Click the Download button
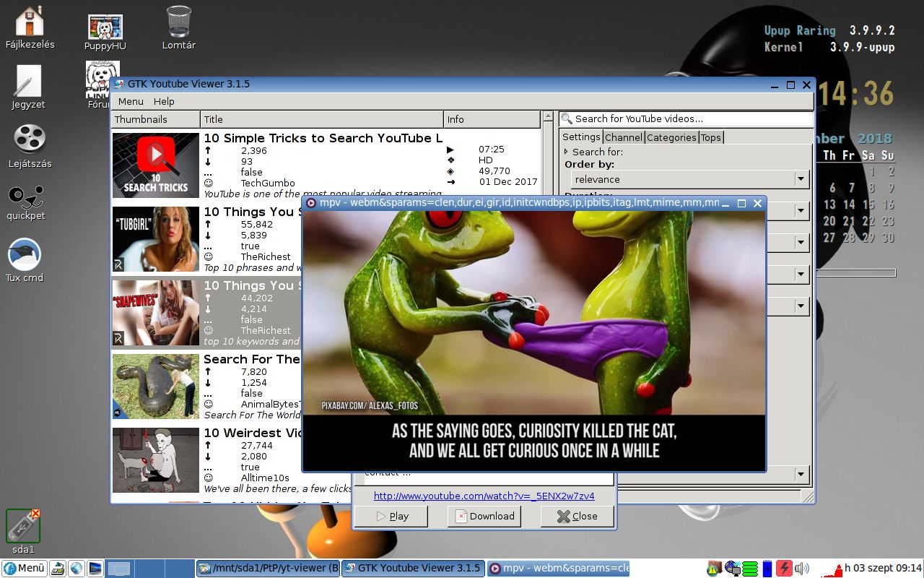Image resolution: width=924 pixels, height=578 pixels. (x=484, y=516)
